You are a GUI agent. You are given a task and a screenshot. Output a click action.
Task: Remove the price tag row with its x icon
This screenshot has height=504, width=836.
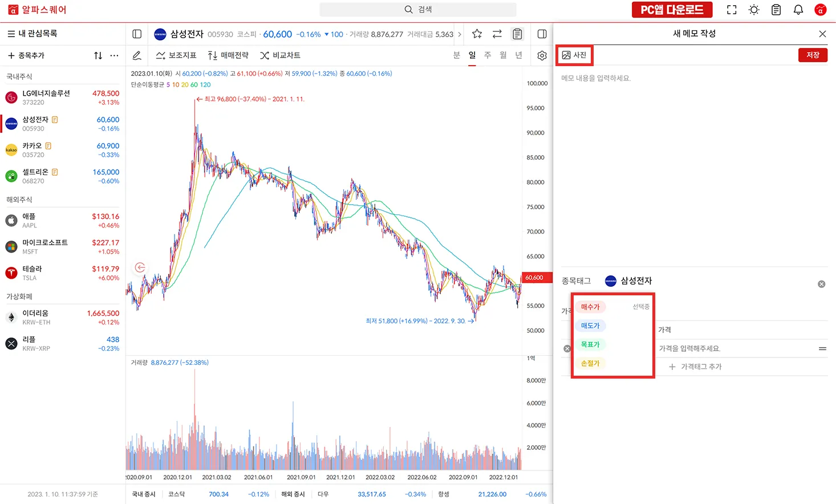[x=567, y=348]
